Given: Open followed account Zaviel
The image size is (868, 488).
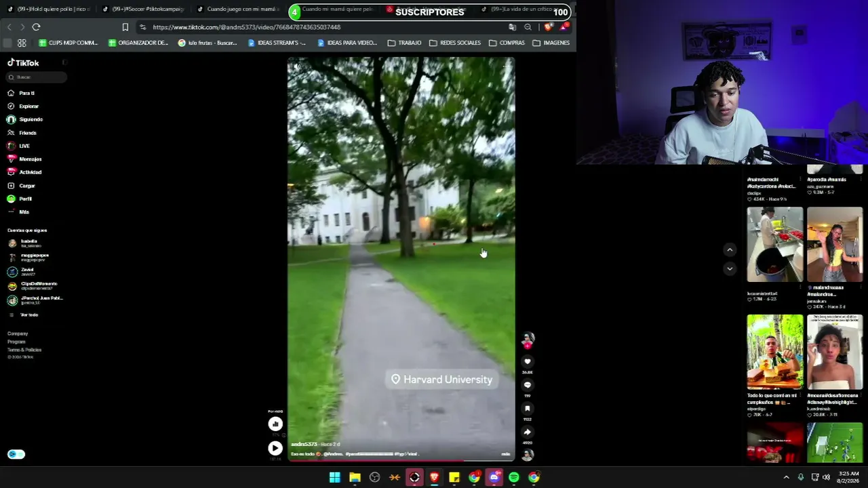Looking at the screenshot, I should point(21,271).
